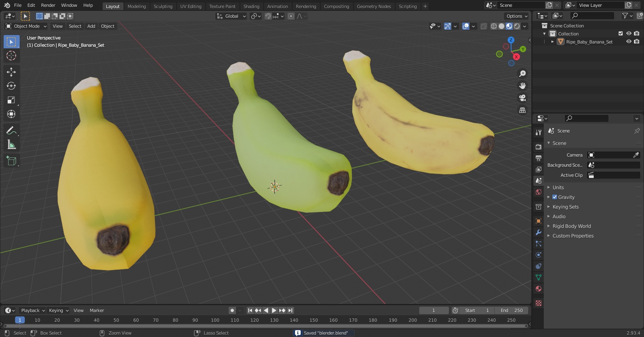644x337 pixels.
Task: Open the View Layer properties tab
Action: (x=538, y=170)
